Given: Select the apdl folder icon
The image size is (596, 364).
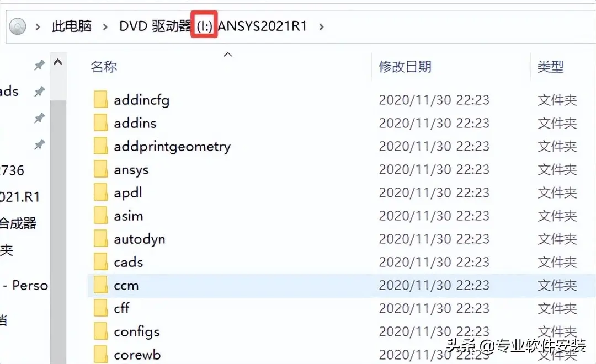Looking at the screenshot, I should 101,192.
